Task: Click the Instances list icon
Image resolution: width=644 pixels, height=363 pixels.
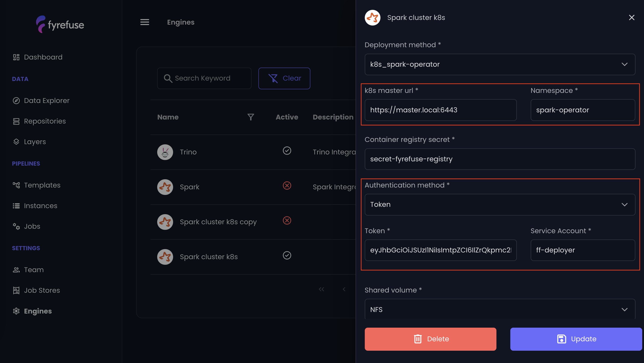Action: point(16,206)
